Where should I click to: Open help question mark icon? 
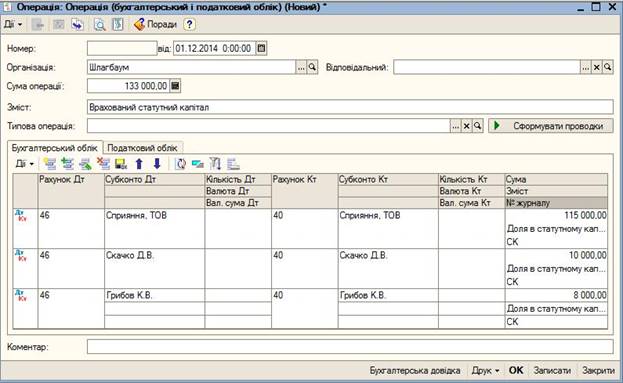point(190,25)
